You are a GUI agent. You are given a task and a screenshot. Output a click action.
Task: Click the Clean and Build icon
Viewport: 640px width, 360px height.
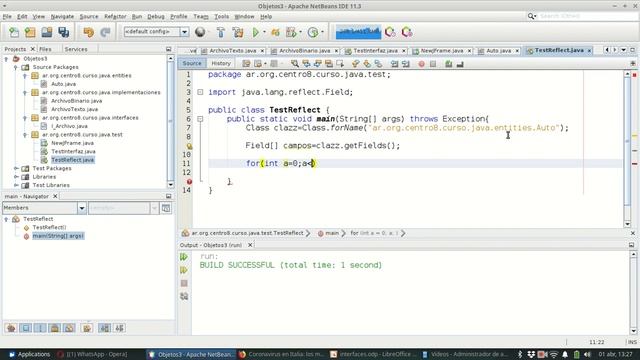[x=238, y=32]
